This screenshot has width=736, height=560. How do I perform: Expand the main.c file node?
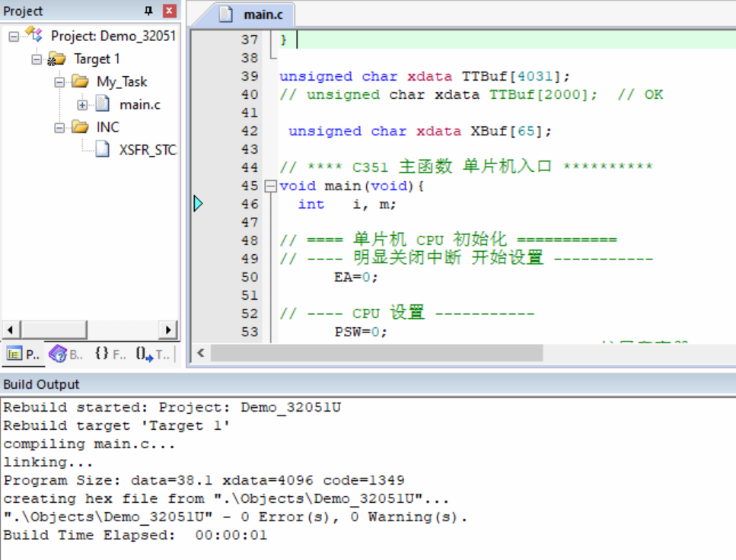(x=82, y=105)
